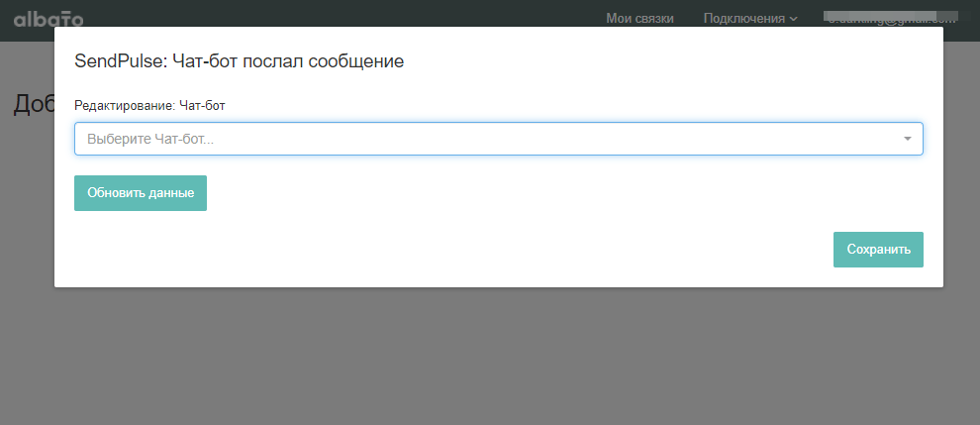The width and height of the screenshot is (980, 425).
Task: Open the blurred account email menu
Action: tap(892, 17)
